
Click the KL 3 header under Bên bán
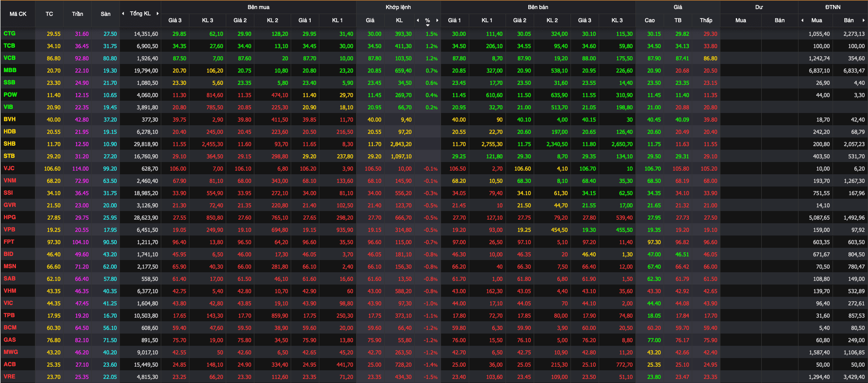click(617, 20)
